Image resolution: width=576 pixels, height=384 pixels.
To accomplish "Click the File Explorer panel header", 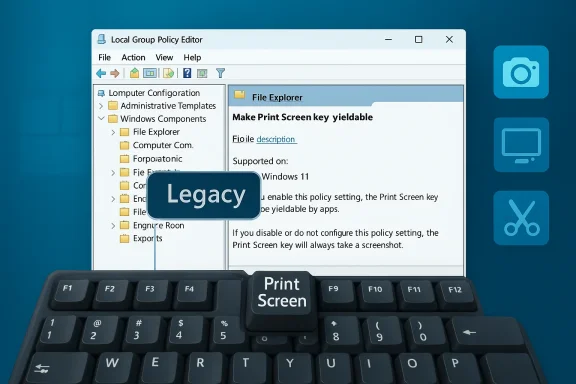I will click(346, 97).
